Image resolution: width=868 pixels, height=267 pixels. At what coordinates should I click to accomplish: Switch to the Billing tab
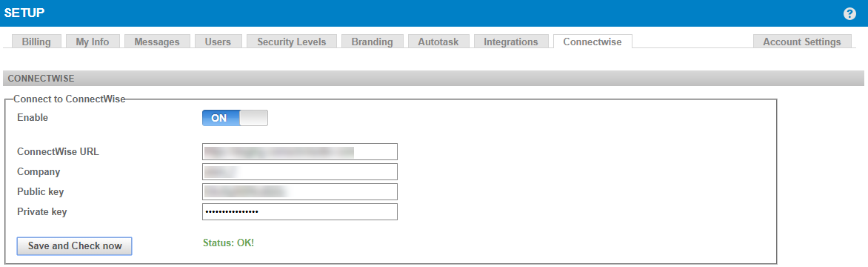click(36, 42)
